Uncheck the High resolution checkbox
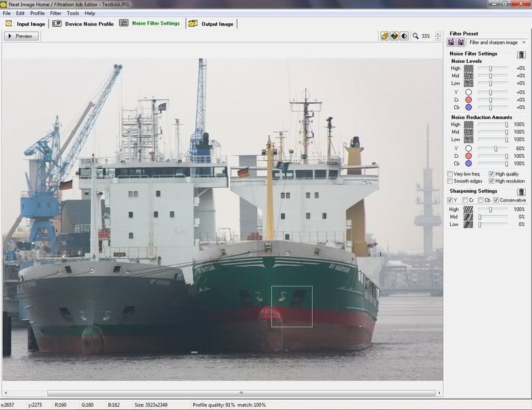532x410 pixels. pos(491,181)
